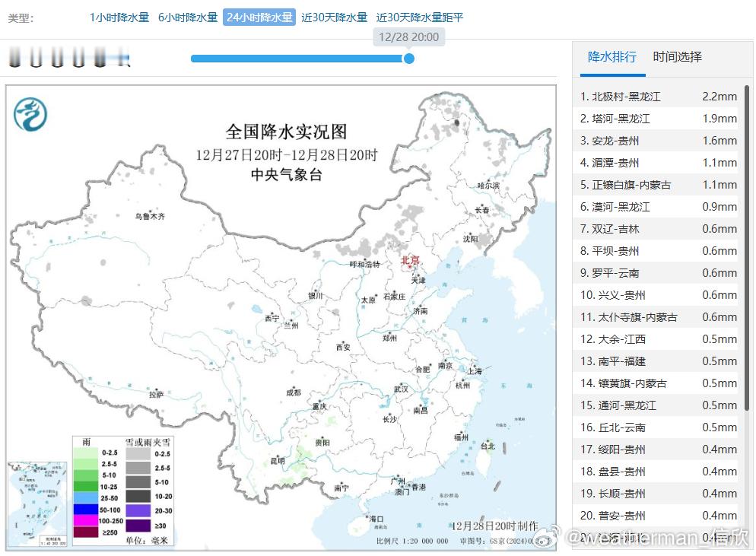Screen dimensions: 756x556
Task: Click the 12/28 20:00 time tooltip
Action: point(409,37)
